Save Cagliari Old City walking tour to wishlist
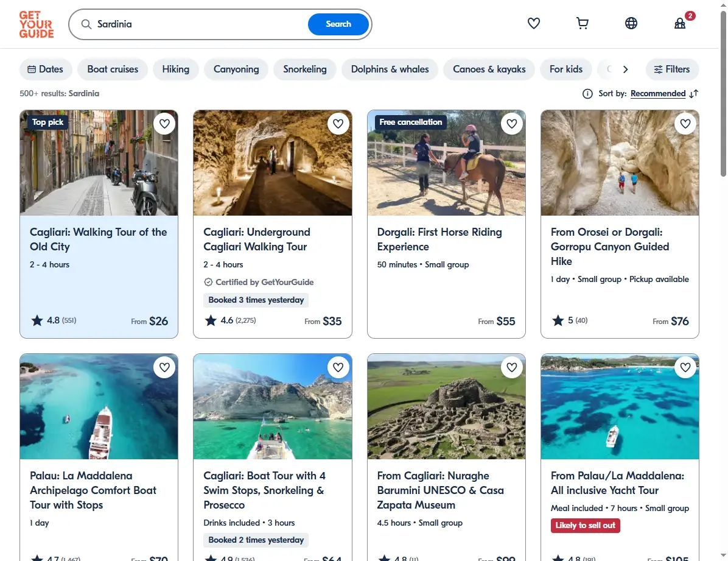The height and width of the screenshot is (561, 728). 164,124
